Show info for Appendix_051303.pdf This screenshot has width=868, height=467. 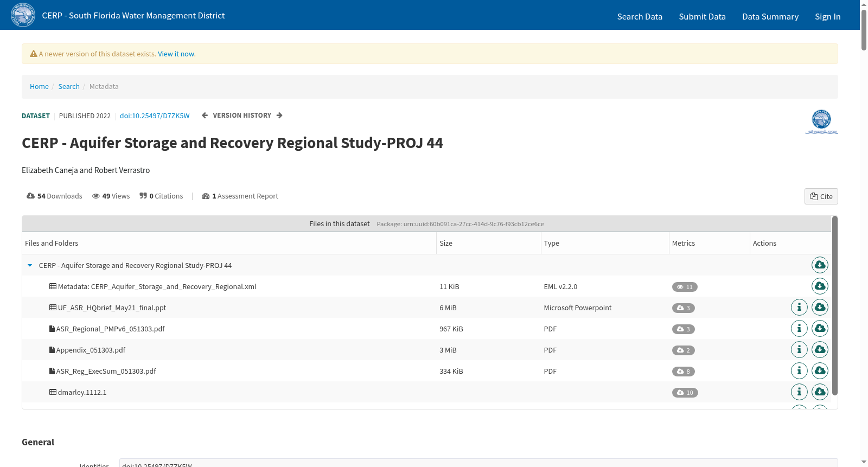[799, 349]
